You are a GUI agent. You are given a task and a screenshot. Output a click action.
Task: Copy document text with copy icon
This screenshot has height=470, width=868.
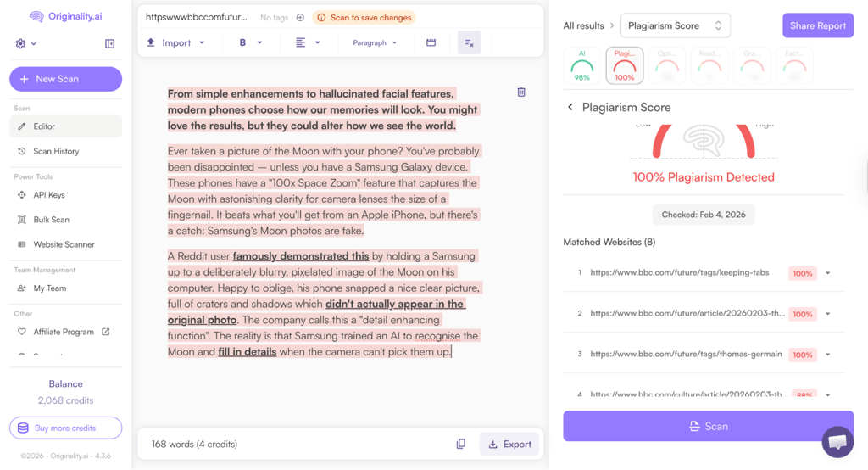(460, 444)
